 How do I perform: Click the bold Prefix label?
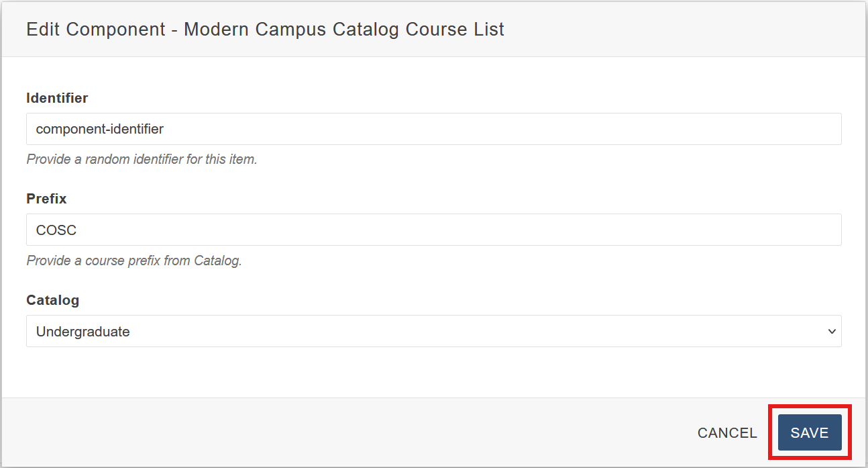[46, 199]
